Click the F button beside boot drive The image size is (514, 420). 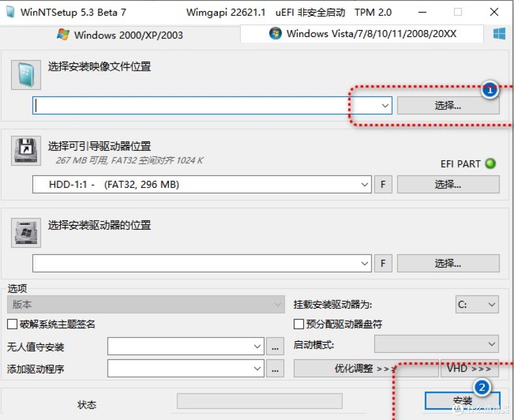click(383, 185)
